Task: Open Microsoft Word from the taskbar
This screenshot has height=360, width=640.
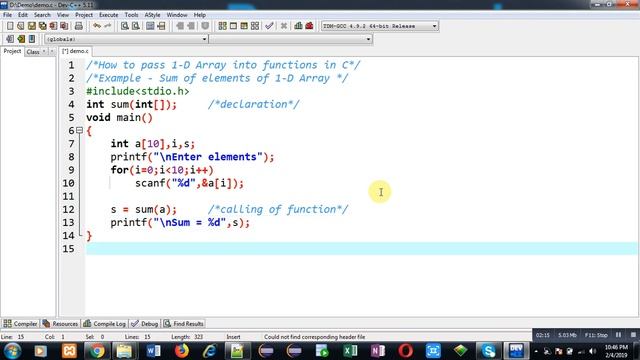Action: [153, 351]
